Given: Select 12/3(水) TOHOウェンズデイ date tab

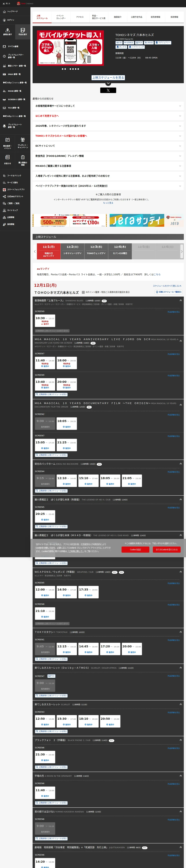Looking at the screenshot, I should [96, 251].
